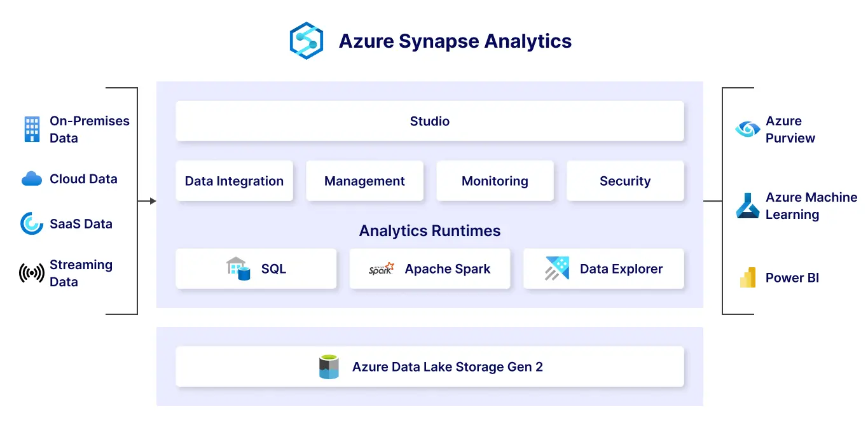Open the Management box
868x425 pixels.
pyautogui.click(x=364, y=181)
